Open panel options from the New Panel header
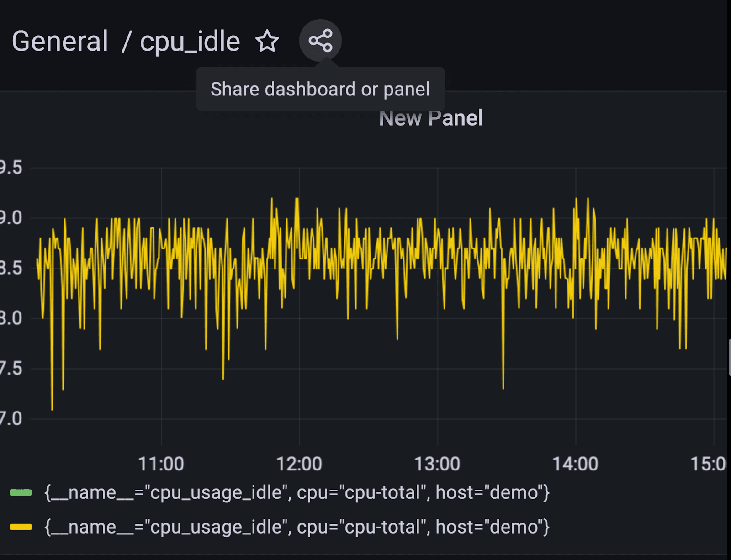Image resolution: width=731 pixels, height=560 pixels. (431, 118)
